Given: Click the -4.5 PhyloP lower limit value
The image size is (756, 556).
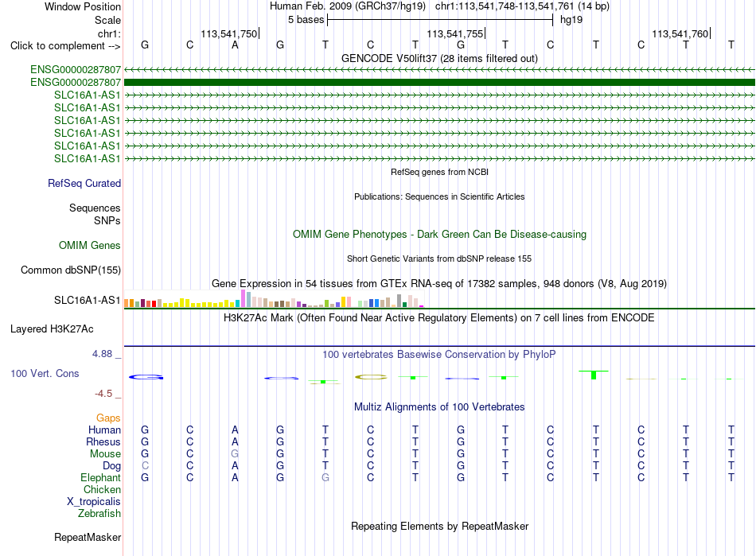Looking at the screenshot, I should click(103, 394).
